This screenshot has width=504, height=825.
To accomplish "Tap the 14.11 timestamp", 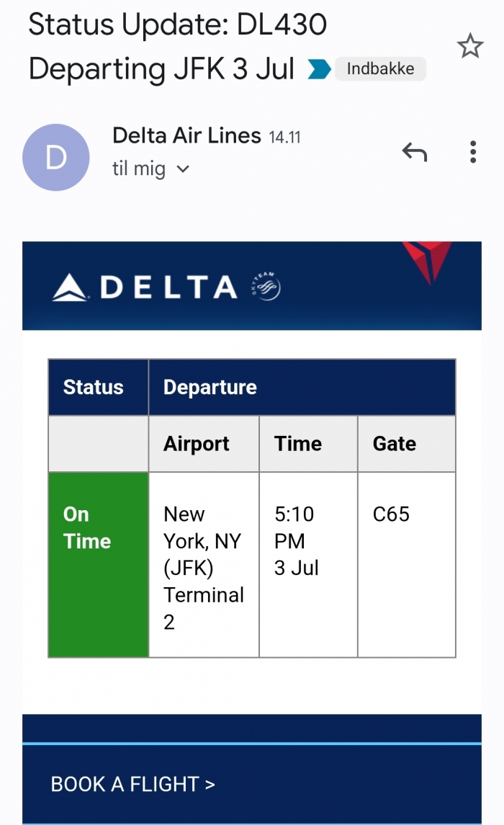I will coord(285,138).
